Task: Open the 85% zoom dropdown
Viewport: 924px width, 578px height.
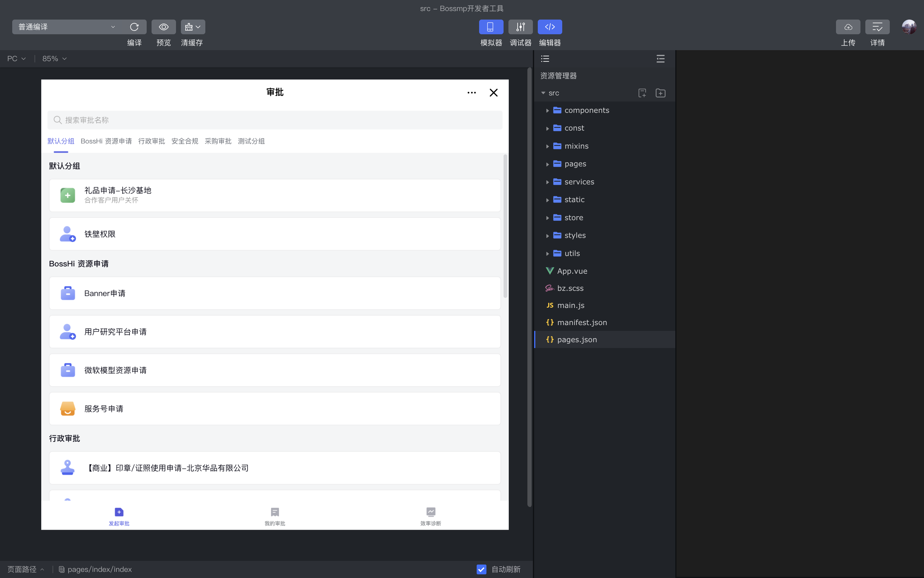Action: 54,58
